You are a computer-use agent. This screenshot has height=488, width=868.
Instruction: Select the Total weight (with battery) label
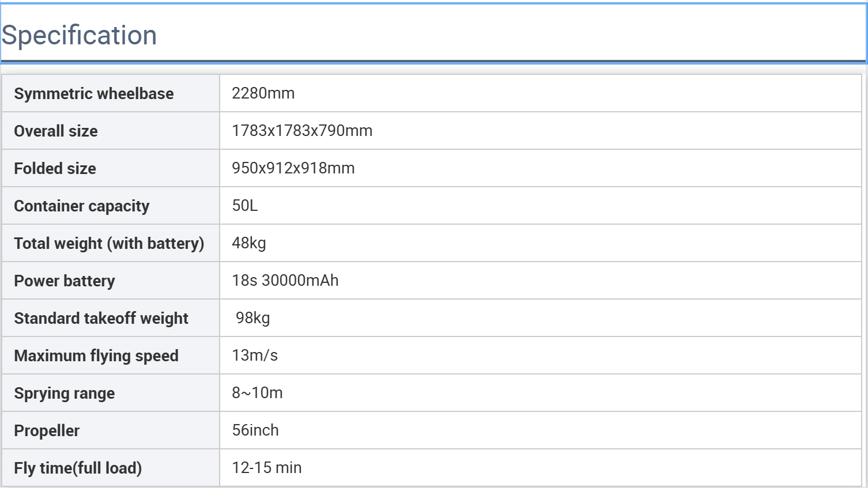(109, 243)
